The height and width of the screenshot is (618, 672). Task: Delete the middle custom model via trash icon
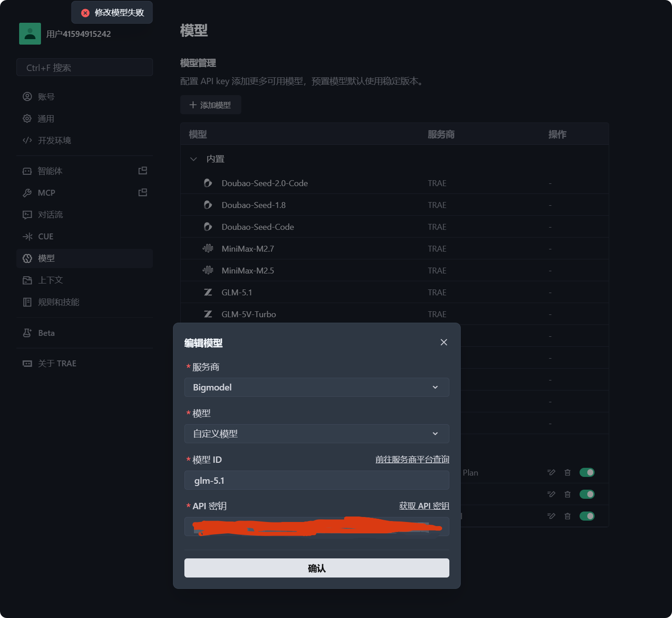(x=567, y=494)
